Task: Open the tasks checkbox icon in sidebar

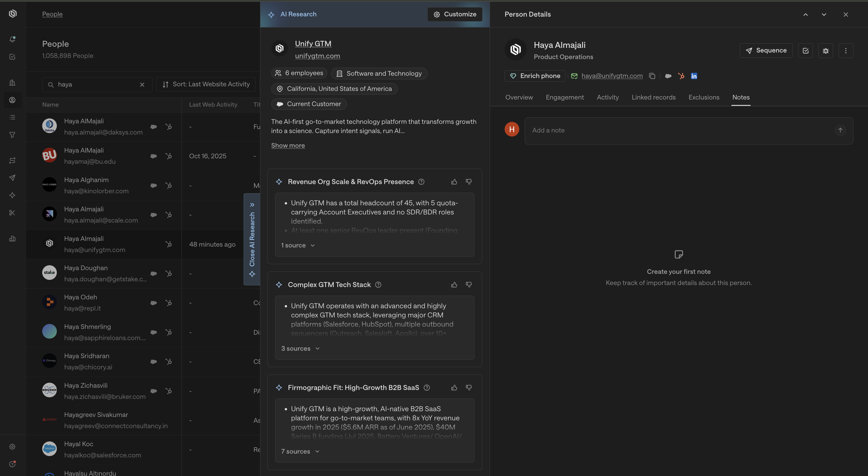Action: click(x=12, y=56)
